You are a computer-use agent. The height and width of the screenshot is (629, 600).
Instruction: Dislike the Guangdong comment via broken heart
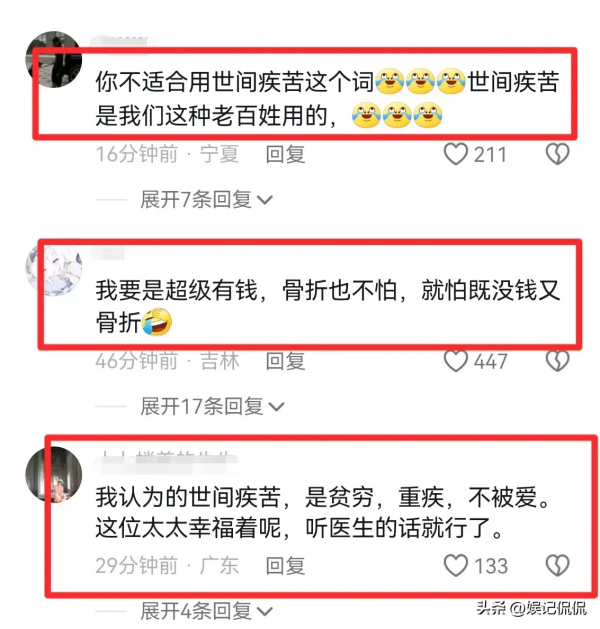(557, 566)
